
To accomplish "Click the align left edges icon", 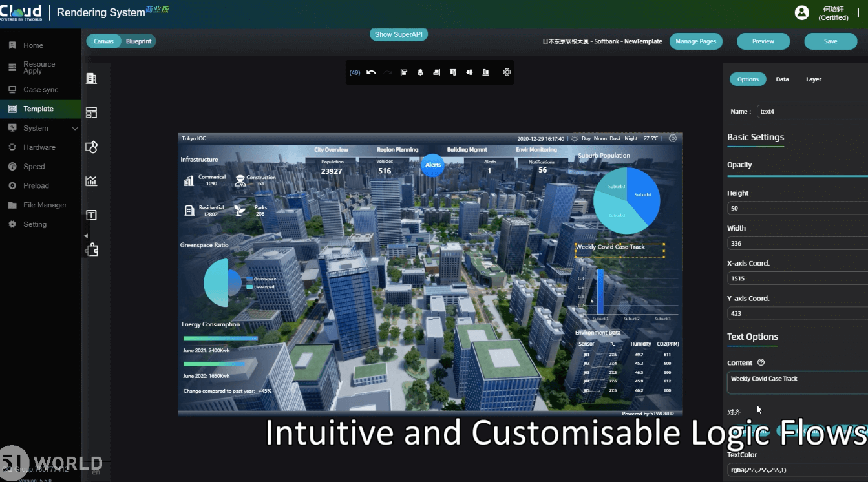I will [404, 72].
